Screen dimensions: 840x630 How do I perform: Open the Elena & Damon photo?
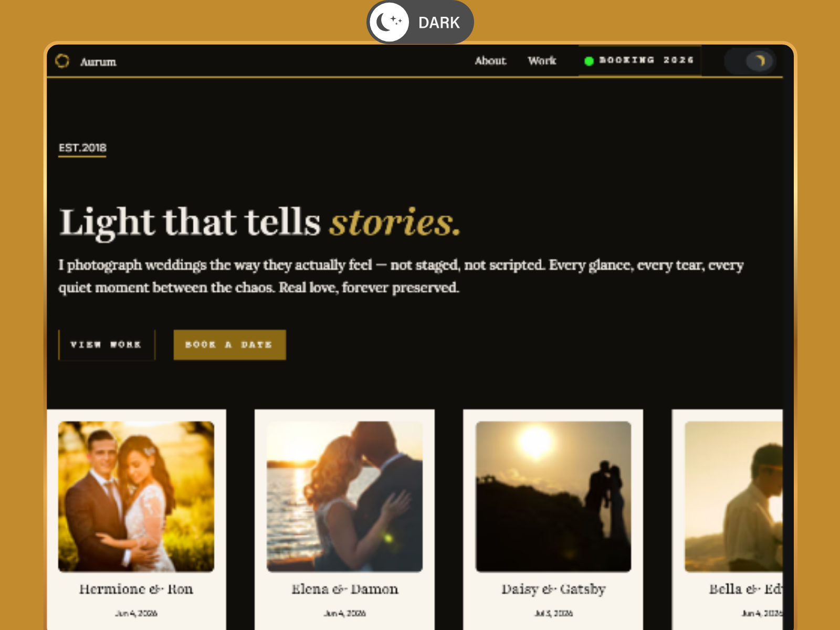pos(344,496)
